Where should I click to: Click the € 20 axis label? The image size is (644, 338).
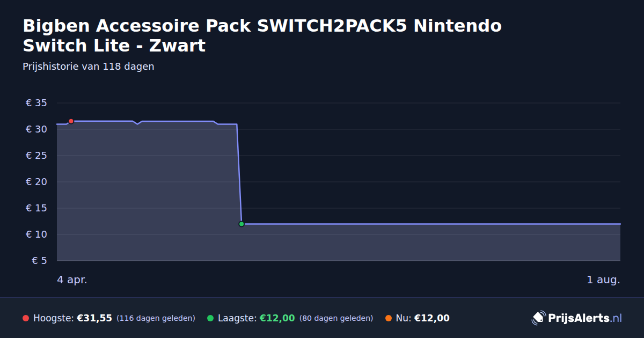[x=36, y=182]
